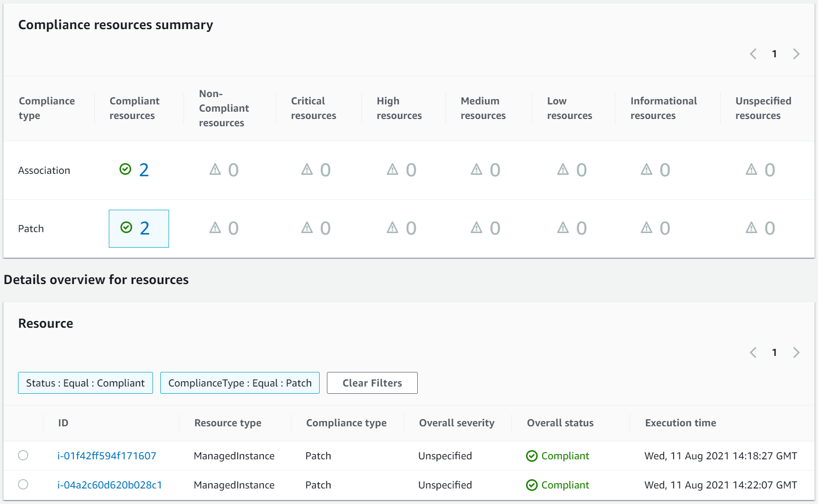This screenshot has width=818, height=504.
Task: Go to previous page in compliance summary
Action: point(753,54)
